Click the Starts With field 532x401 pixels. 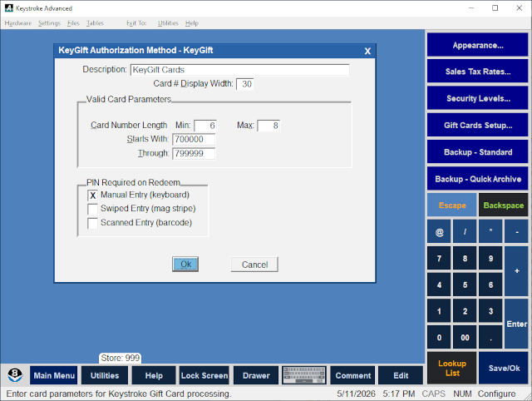[194, 139]
